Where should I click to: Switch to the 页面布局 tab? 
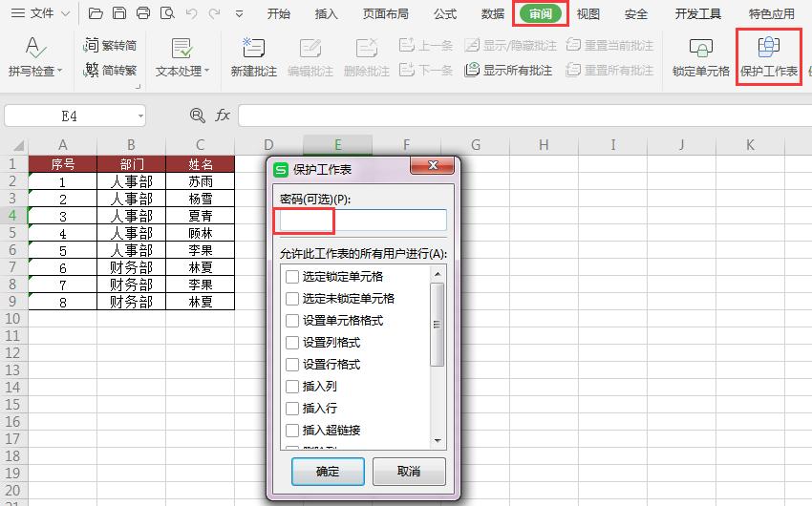point(385,14)
